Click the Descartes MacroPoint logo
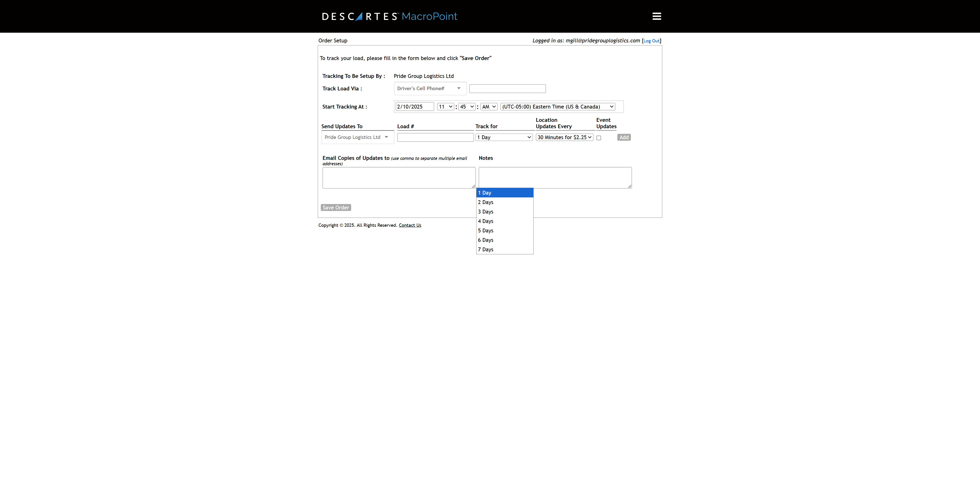This screenshot has height=487, width=980. [389, 16]
